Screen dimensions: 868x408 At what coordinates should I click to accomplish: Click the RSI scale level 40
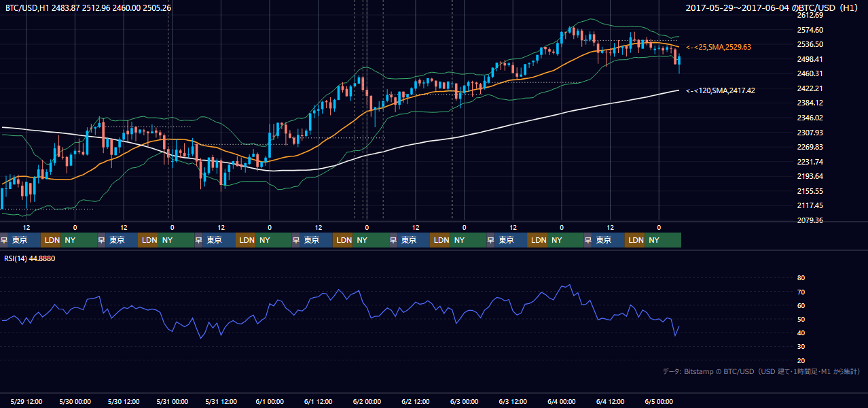[x=801, y=333]
